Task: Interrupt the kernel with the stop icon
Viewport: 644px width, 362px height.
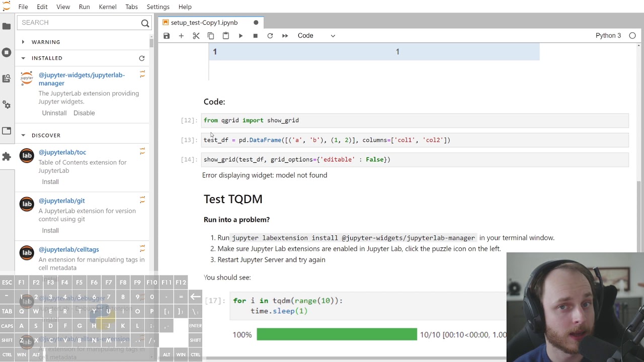Action: click(x=255, y=36)
